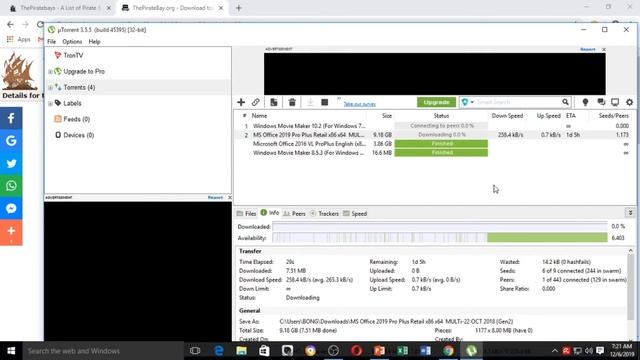Click the Remove torrent trash icon
This screenshot has height=360, width=640.
[x=292, y=102]
